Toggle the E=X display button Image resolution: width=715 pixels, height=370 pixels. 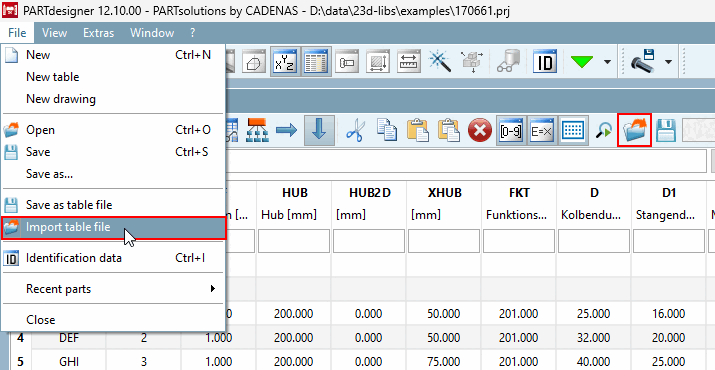point(542,130)
